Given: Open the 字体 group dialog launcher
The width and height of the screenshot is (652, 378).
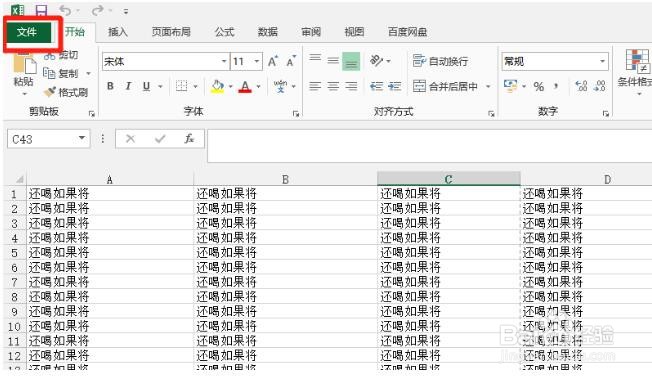Looking at the screenshot, I should point(296,114).
